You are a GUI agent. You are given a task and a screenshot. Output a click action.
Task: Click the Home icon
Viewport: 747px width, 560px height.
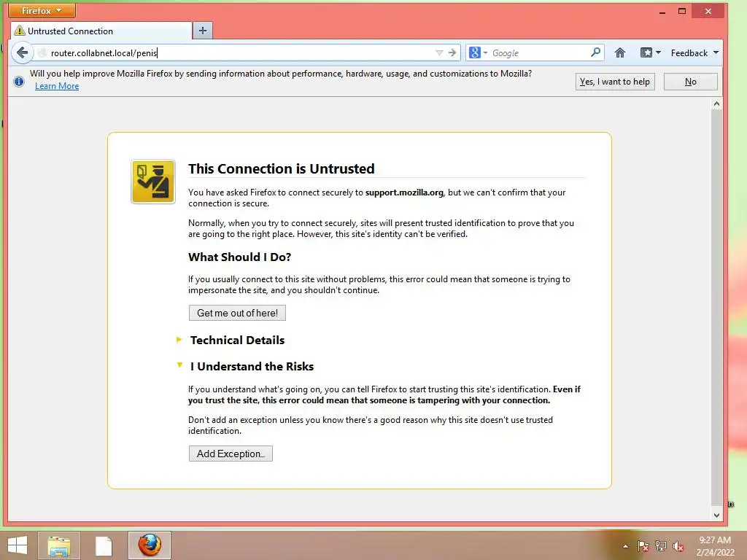(620, 52)
